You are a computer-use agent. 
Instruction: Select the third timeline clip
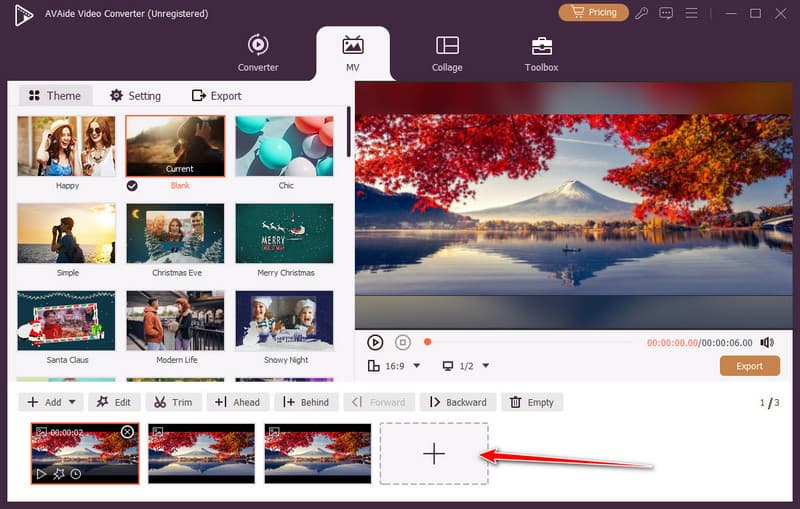[317, 453]
